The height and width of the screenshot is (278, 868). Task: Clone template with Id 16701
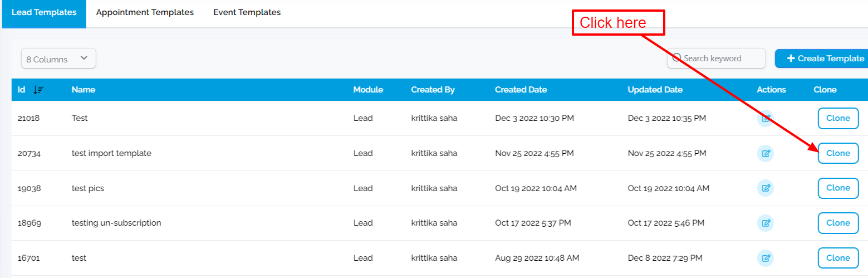click(x=838, y=258)
